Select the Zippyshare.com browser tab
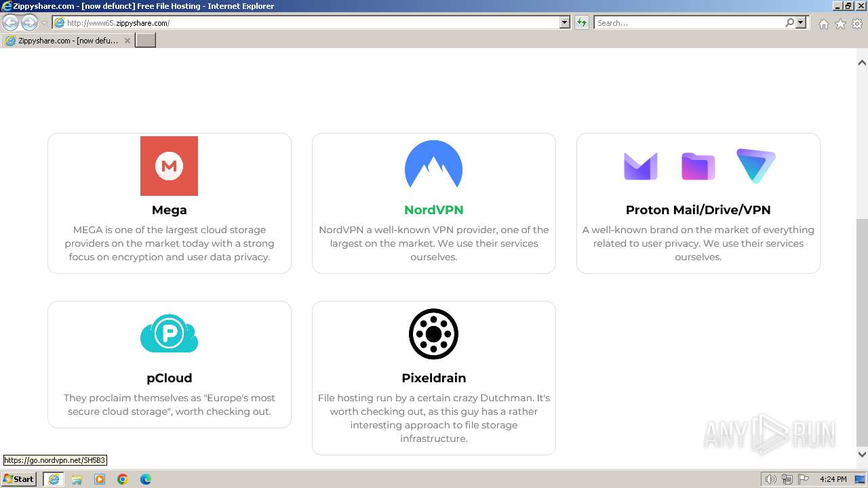868x488 pixels. (68, 41)
